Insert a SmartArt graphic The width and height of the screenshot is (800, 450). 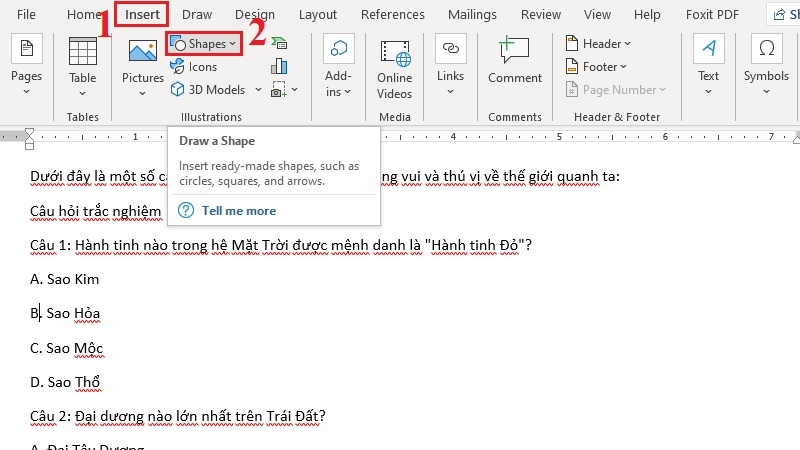coord(279,43)
